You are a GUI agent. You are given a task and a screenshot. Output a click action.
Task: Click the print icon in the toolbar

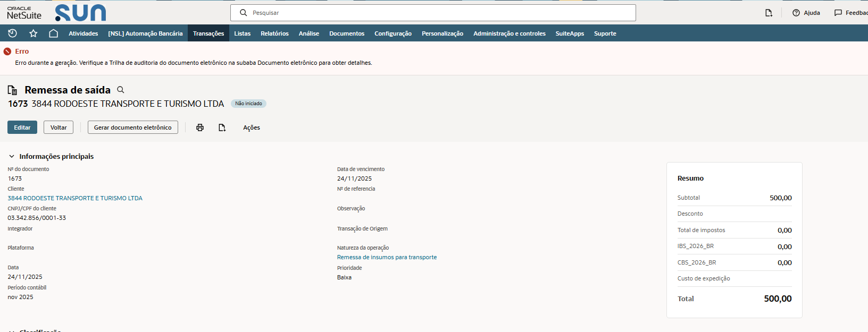[x=200, y=127]
